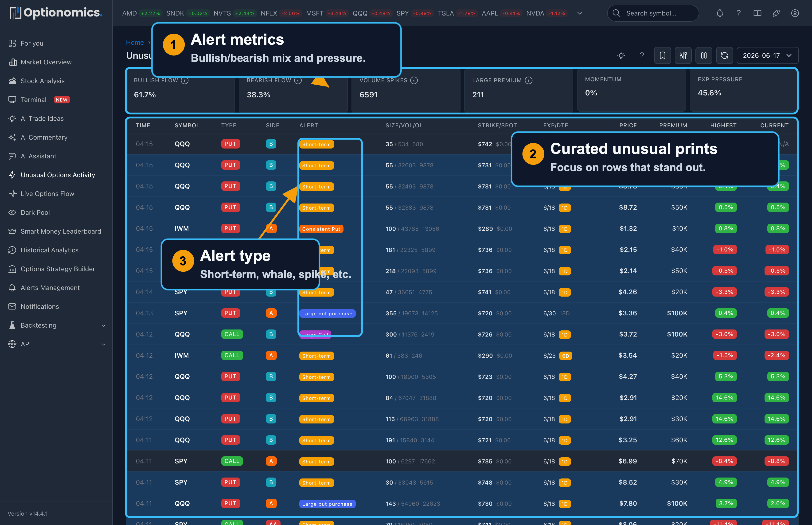This screenshot has height=525, width=812.
Task: Click the pause columns icon button
Action: [x=704, y=55]
